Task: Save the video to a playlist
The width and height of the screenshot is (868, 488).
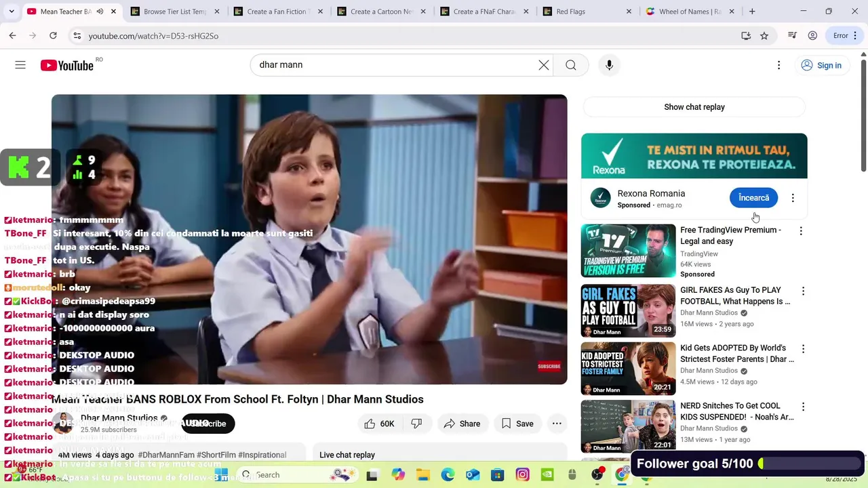Action: point(517,424)
